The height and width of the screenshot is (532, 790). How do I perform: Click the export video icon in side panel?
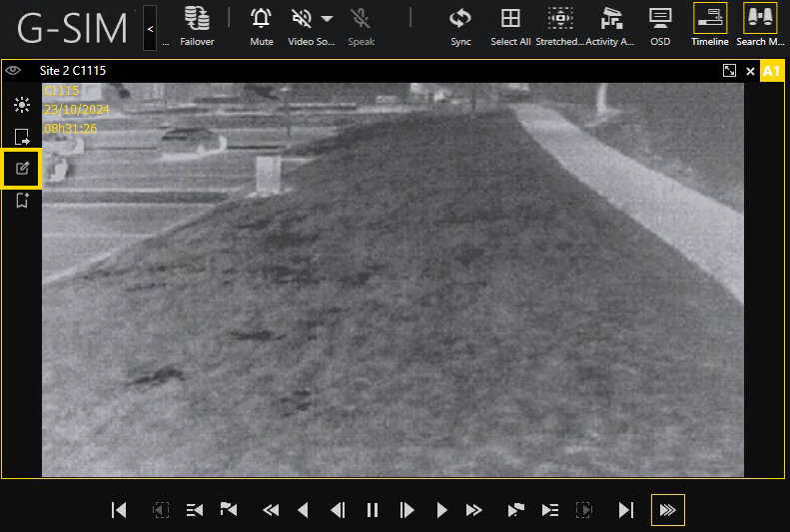click(x=22, y=137)
